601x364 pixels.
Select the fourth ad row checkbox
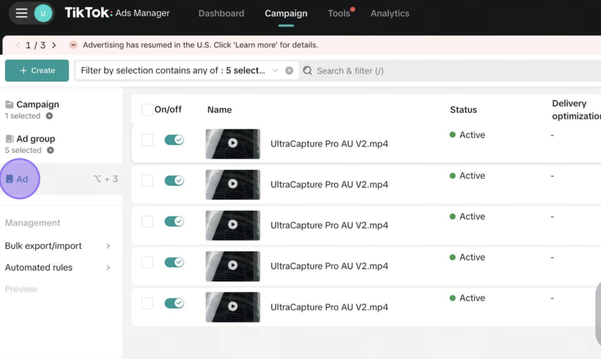tap(147, 263)
